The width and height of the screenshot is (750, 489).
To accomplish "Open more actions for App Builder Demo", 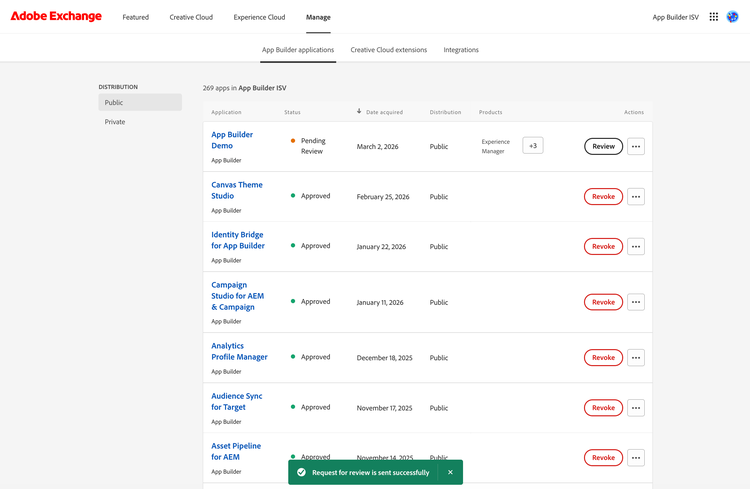I will (636, 146).
